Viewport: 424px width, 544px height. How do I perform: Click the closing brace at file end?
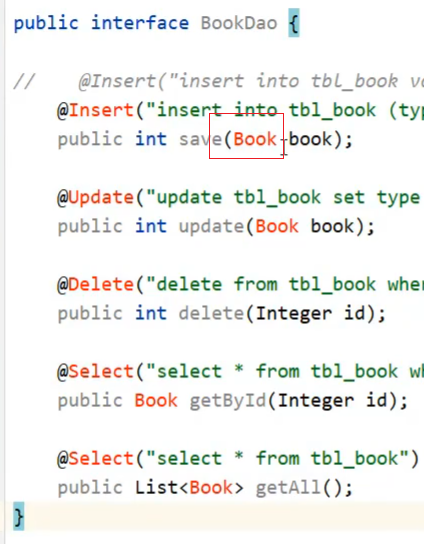pyautogui.click(x=19, y=516)
